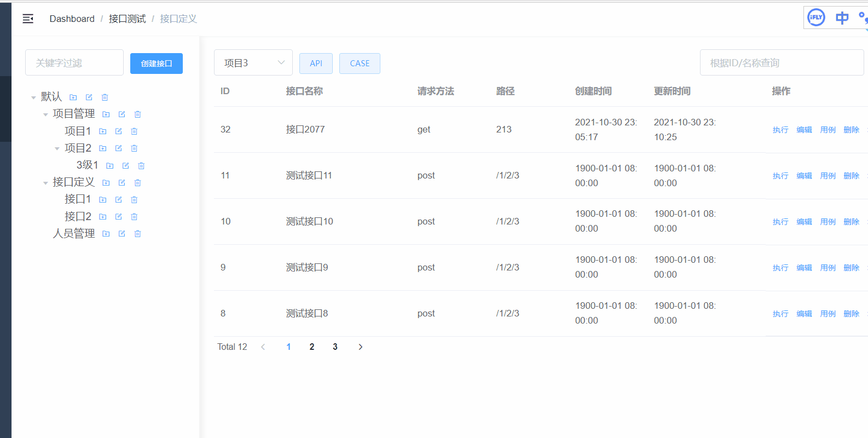This screenshot has height=438, width=868.
Task: Switch to the CASE tab
Action: 360,64
